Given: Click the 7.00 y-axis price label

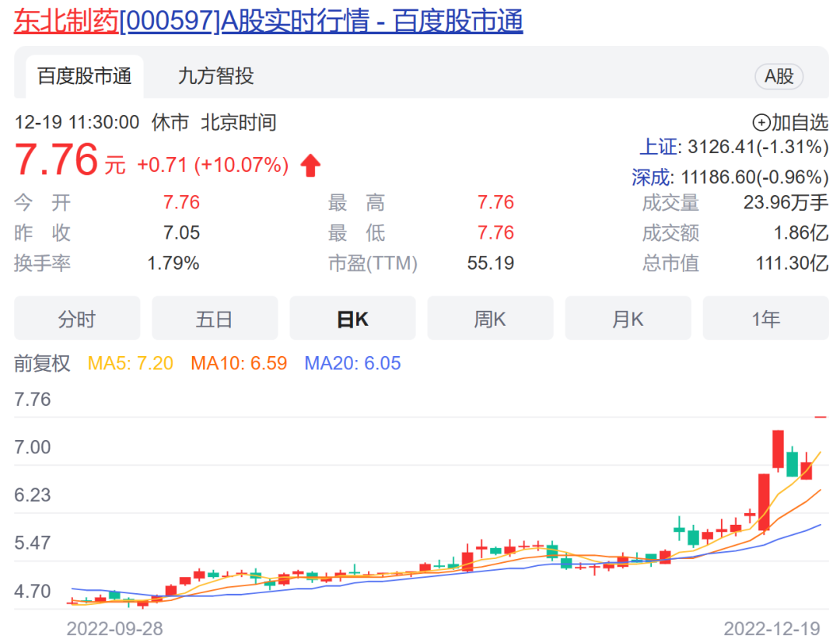Looking at the screenshot, I should pos(32,447).
